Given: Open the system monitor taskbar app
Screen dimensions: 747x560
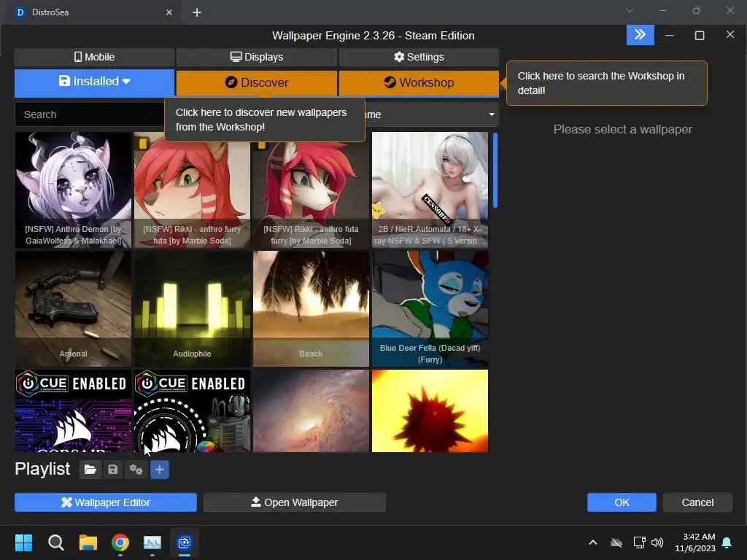Looking at the screenshot, I should tap(152, 542).
